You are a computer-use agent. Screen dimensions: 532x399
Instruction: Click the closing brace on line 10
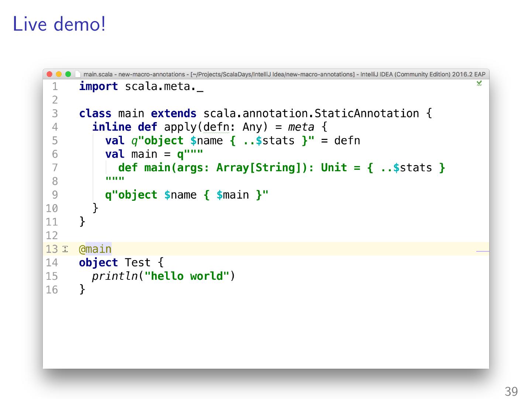click(x=95, y=208)
